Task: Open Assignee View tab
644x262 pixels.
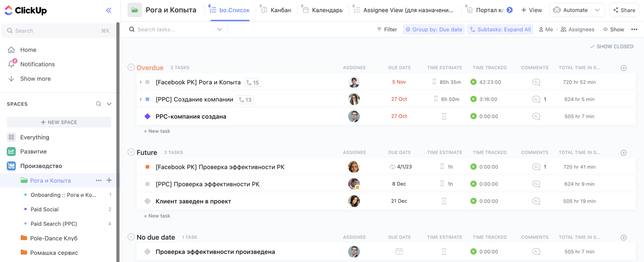Action: 403,10
